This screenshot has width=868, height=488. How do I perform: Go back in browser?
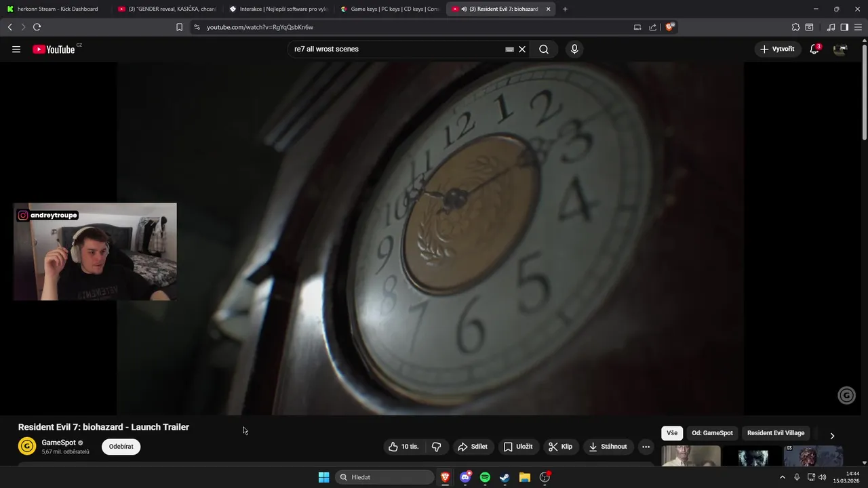pyautogui.click(x=9, y=27)
